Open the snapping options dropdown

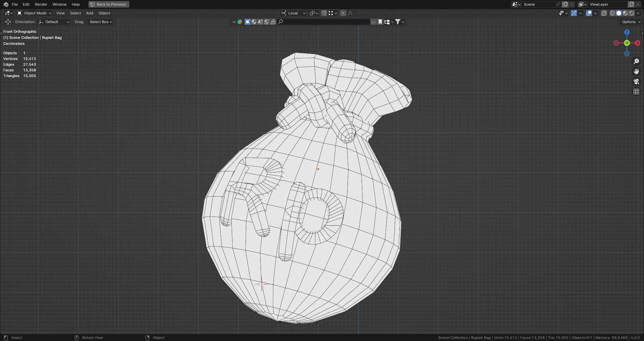tap(333, 13)
